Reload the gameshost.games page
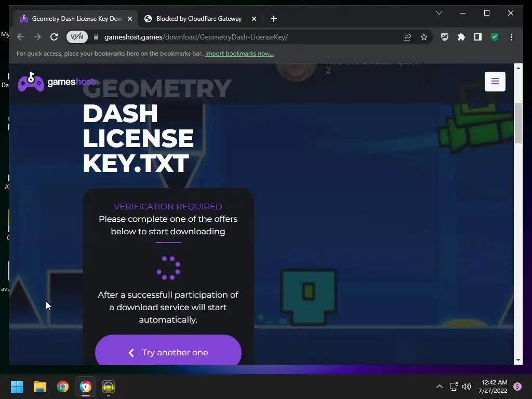This screenshot has width=532, height=399. 54,37
